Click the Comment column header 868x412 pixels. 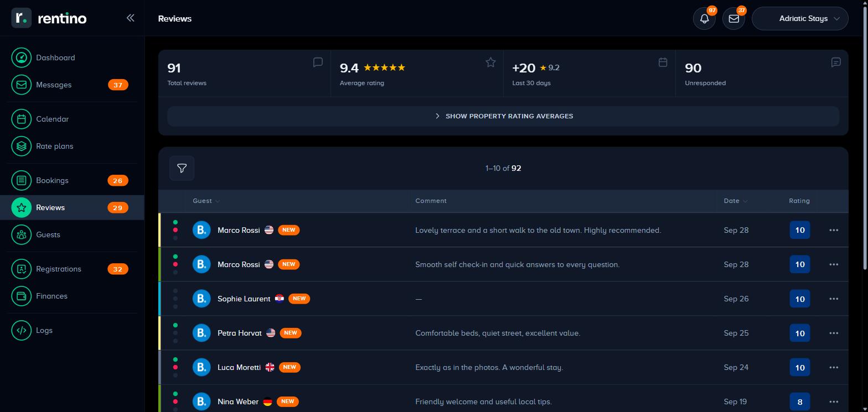pos(431,201)
